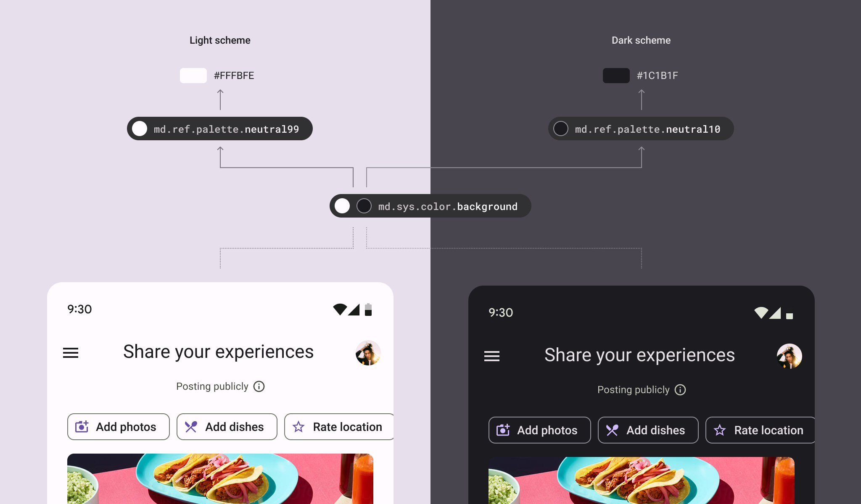Select the md.ref.palette.neutral99 token pill
The image size is (861, 504).
click(x=220, y=129)
